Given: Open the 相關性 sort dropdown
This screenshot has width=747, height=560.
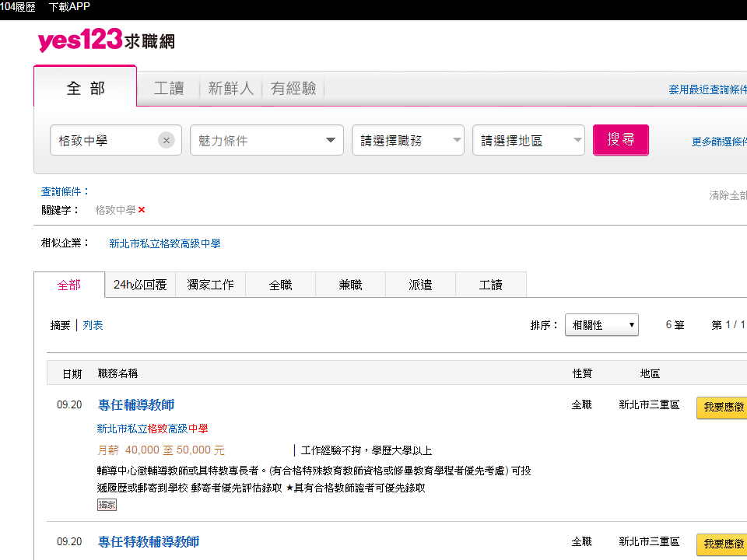Looking at the screenshot, I should point(601,325).
